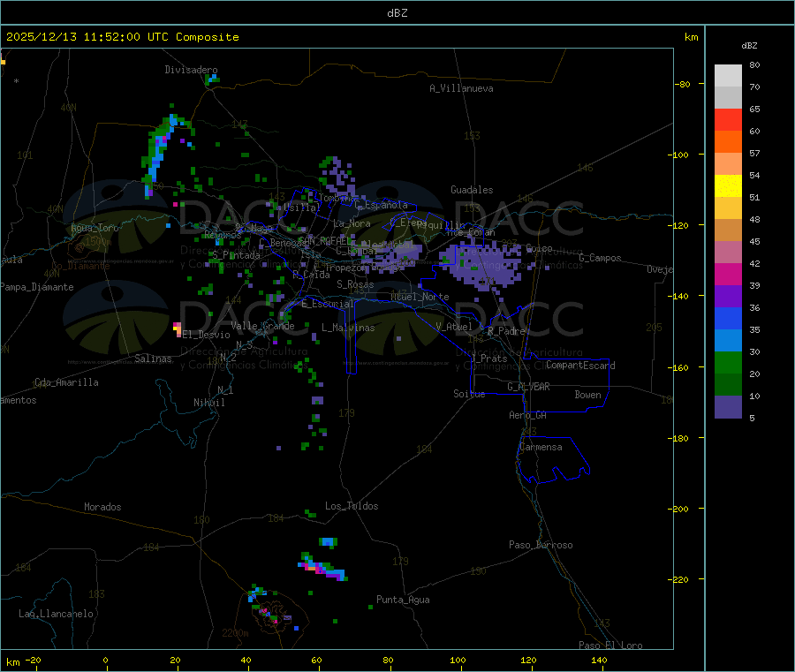Screen dimensions: 795x672
Task: Click the Los_Toldos location label
Action: click(x=352, y=506)
